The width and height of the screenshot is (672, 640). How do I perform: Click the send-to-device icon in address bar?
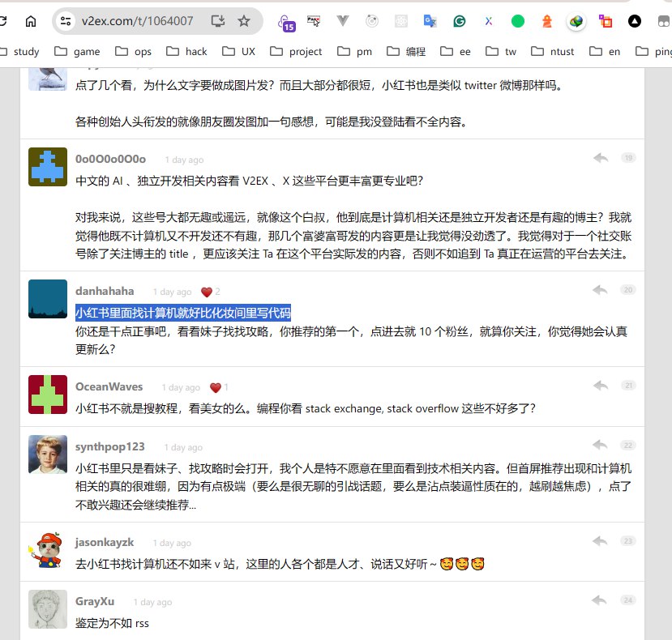pyautogui.click(x=219, y=22)
